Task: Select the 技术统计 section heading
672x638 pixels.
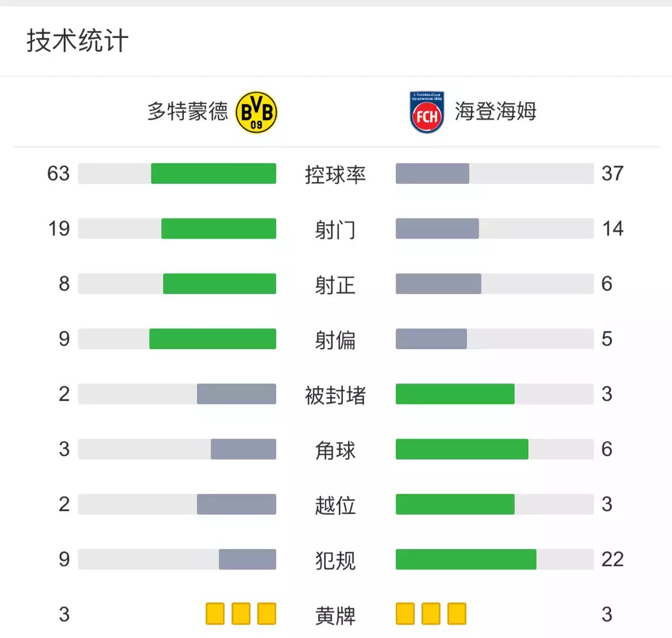Action: 77,41
